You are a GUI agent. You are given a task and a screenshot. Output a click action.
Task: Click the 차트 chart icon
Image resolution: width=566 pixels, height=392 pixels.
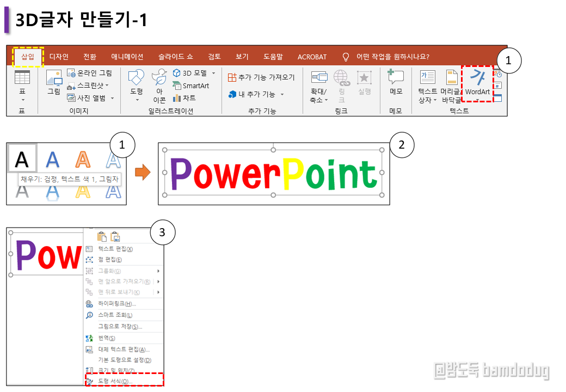pos(176,98)
